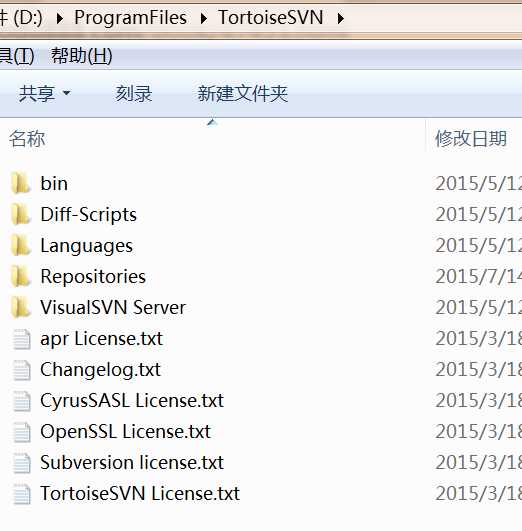Select the Subversion license.txt file icon
This screenshot has height=531, width=522.
(x=22, y=463)
